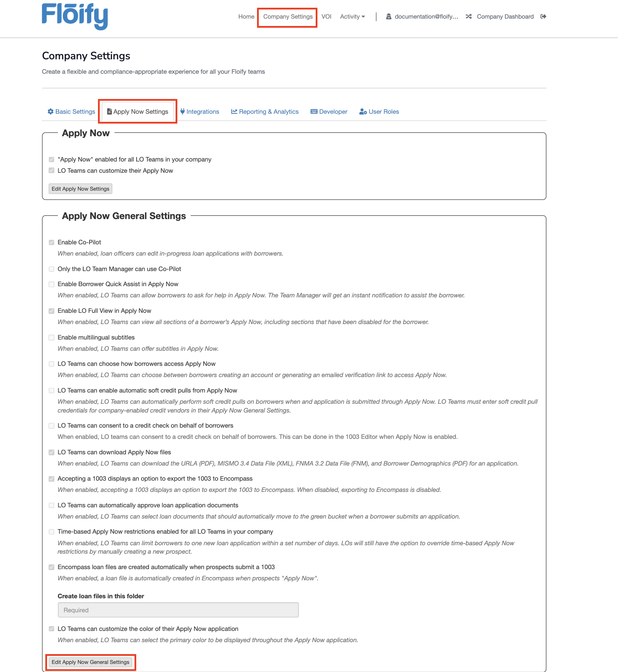Click the logout arrow icon

(x=543, y=17)
